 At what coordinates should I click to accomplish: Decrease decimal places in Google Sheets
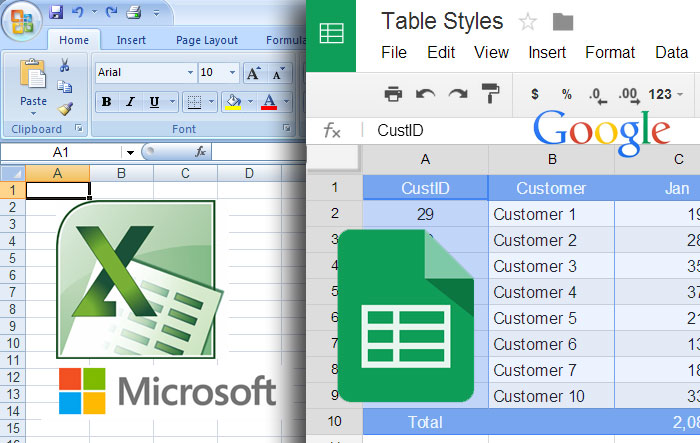click(598, 96)
